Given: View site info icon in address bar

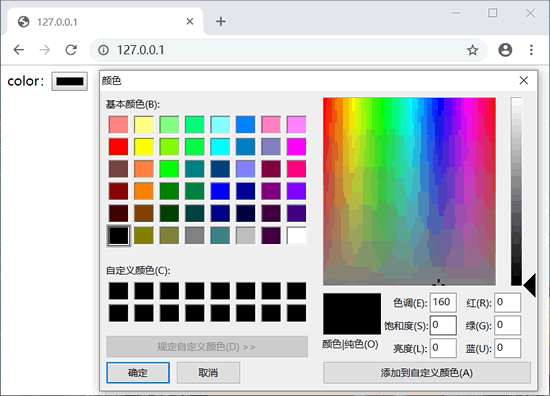Looking at the screenshot, I should click(x=103, y=50).
